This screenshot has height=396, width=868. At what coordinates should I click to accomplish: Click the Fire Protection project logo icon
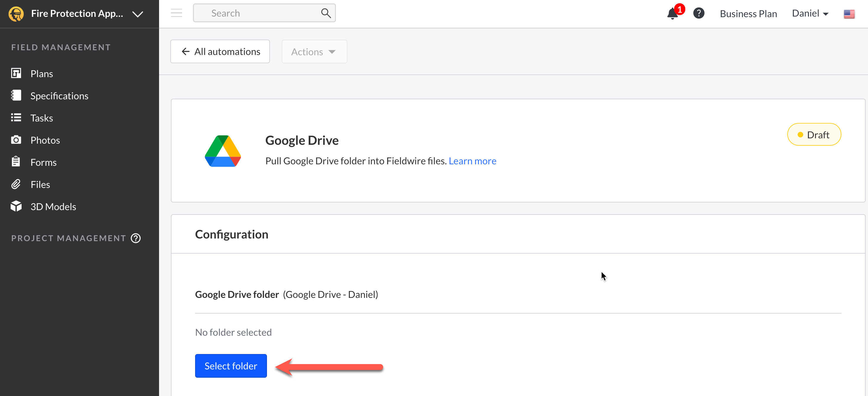click(x=16, y=14)
